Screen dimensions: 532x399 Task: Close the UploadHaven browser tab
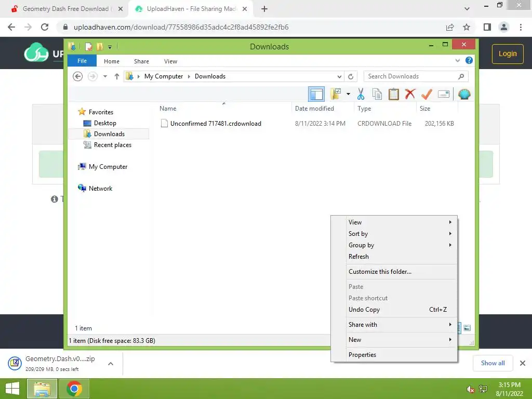[x=245, y=9]
